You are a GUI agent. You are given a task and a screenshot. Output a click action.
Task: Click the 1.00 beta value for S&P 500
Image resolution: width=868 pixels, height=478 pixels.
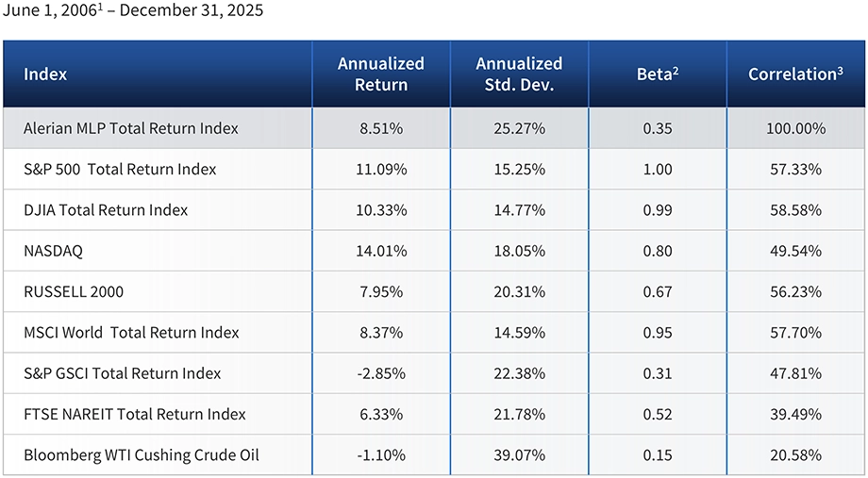[x=657, y=170]
